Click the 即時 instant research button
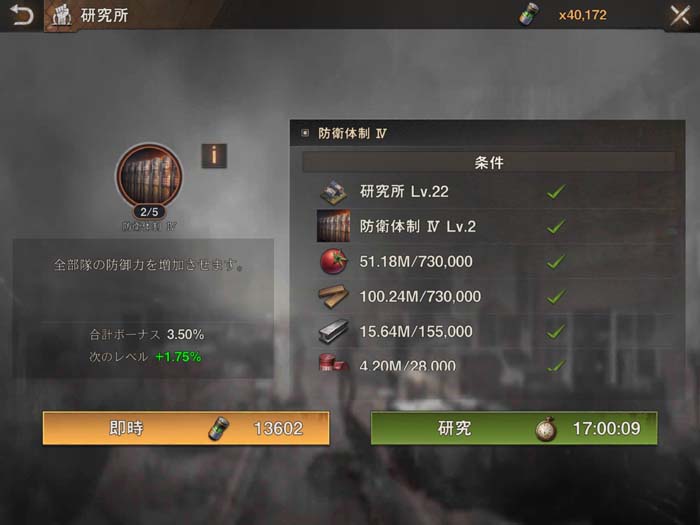This screenshot has height=525, width=700. [x=186, y=428]
